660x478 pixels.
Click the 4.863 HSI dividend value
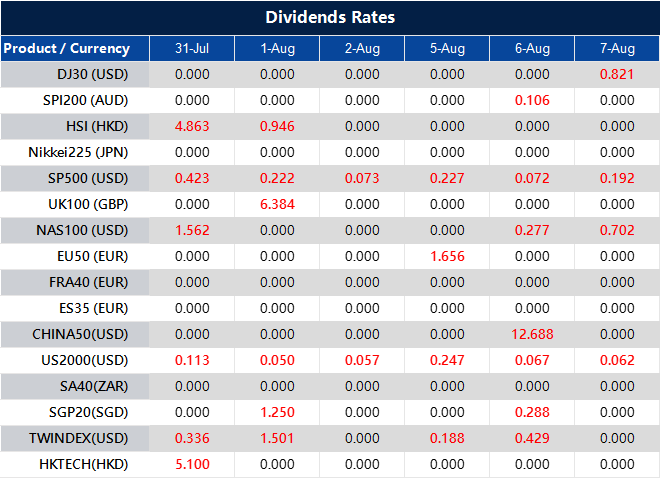[x=192, y=126]
